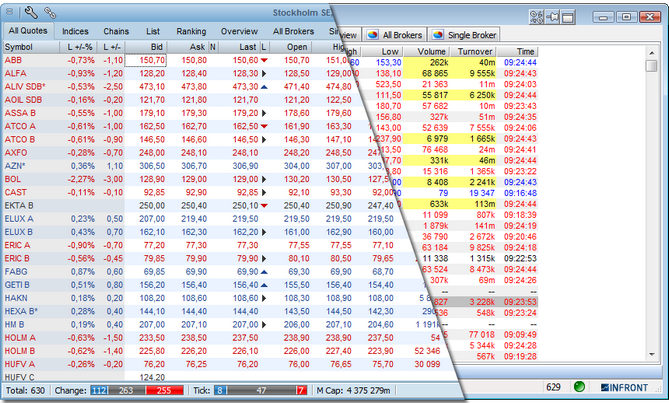Click the vertical scrollbar thumb
The width and height of the screenshot is (669, 403).
pos(652,66)
